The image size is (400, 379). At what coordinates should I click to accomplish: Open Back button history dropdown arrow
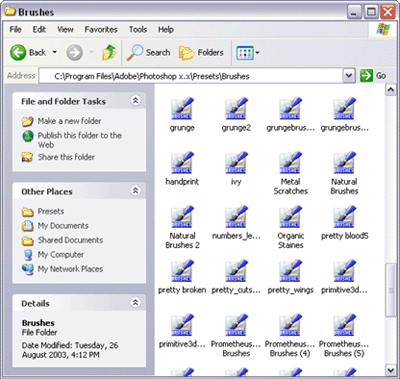(x=55, y=52)
